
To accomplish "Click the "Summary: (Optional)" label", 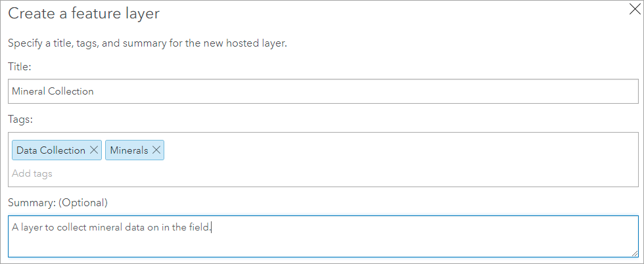I will [x=57, y=203].
